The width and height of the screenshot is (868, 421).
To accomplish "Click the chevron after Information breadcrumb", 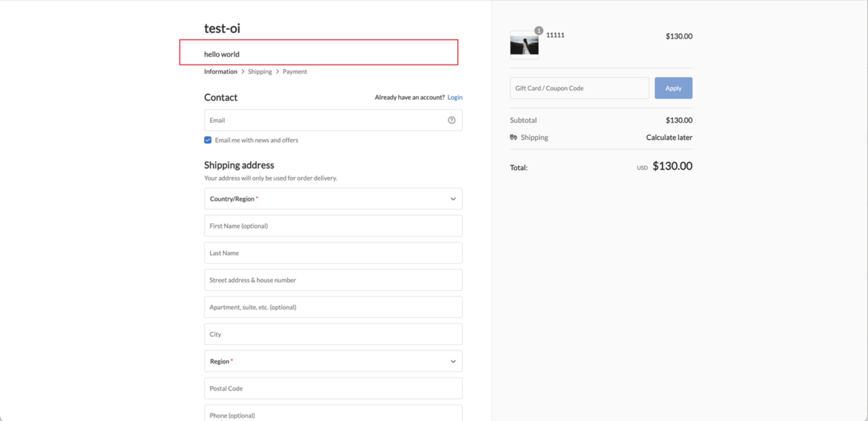I will 243,72.
